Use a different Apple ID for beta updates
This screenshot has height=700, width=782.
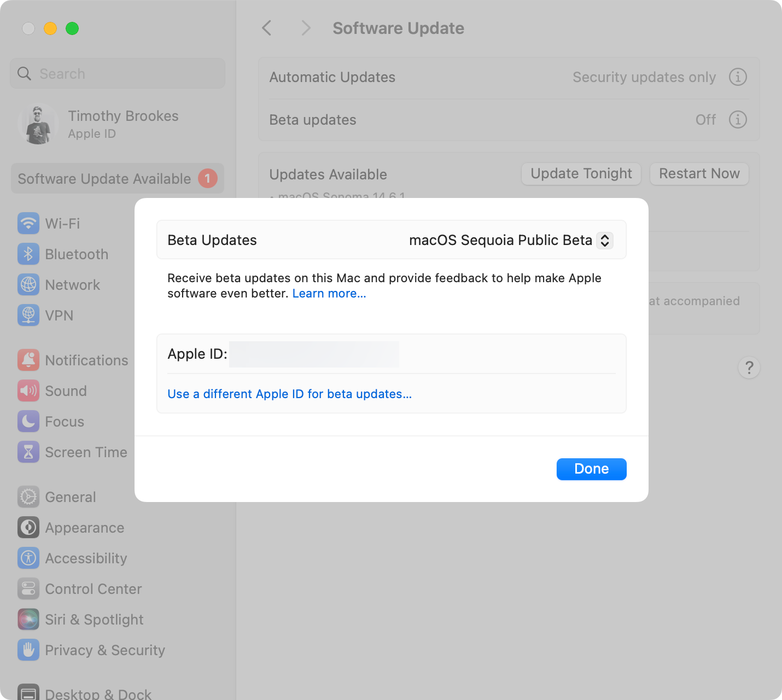coord(290,394)
